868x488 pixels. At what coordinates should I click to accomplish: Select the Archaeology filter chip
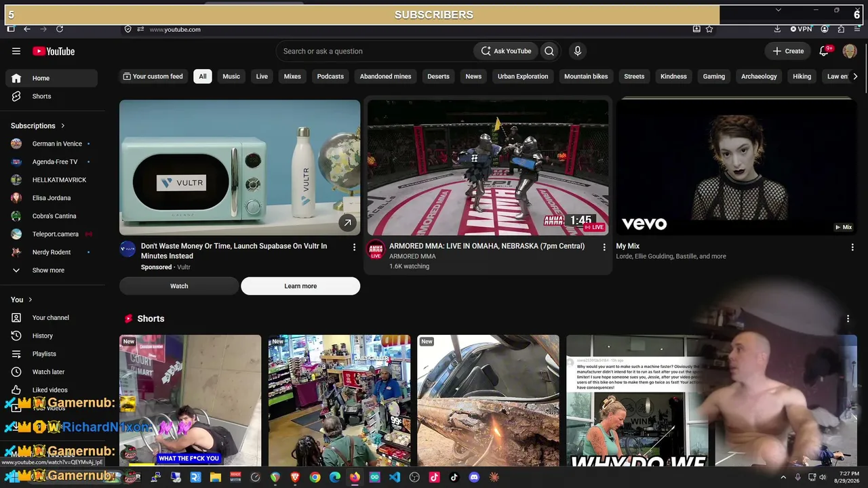[759, 77]
